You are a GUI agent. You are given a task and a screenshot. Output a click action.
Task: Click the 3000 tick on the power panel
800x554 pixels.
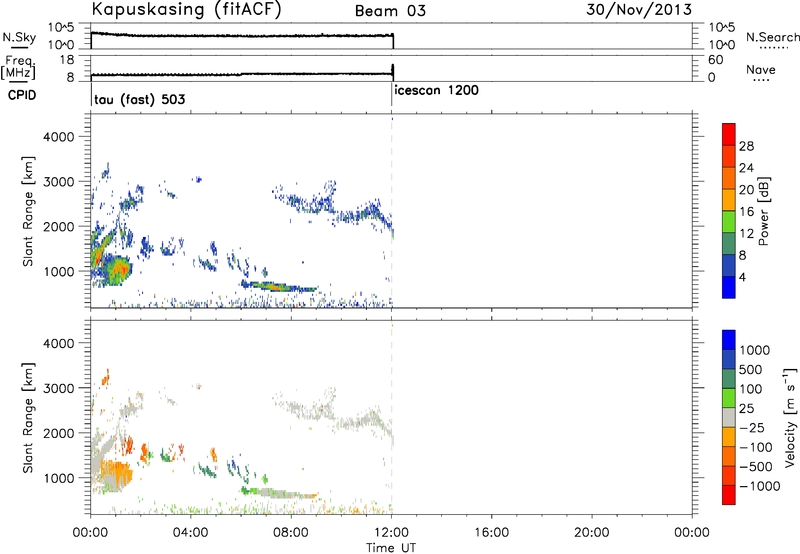(58, 182)
